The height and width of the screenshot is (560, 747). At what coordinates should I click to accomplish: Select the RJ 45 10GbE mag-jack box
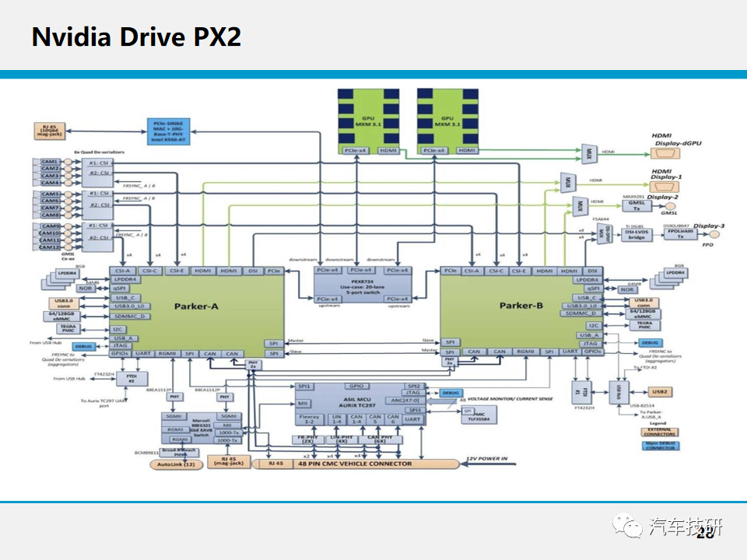coord(50,131)
